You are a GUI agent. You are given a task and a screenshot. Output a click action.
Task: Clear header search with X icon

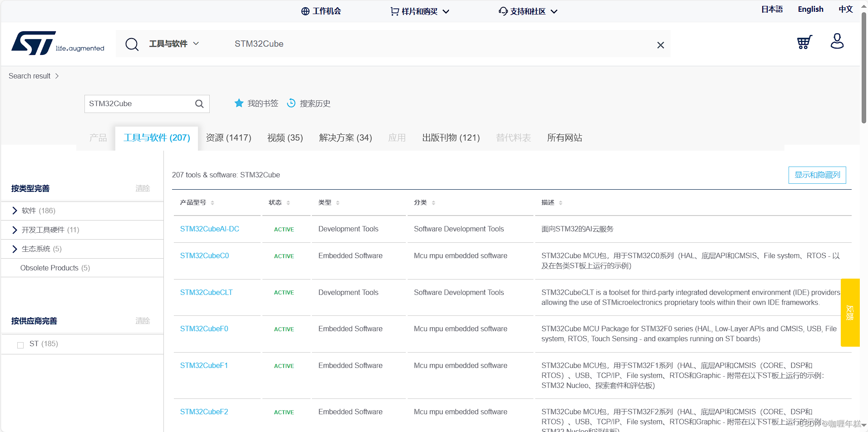point(661,45)
